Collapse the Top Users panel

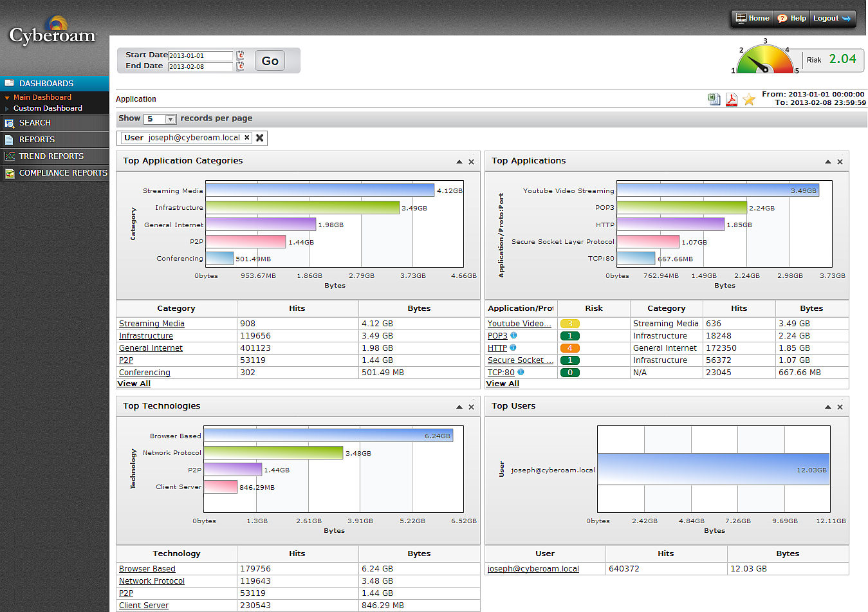click(828, 407)
